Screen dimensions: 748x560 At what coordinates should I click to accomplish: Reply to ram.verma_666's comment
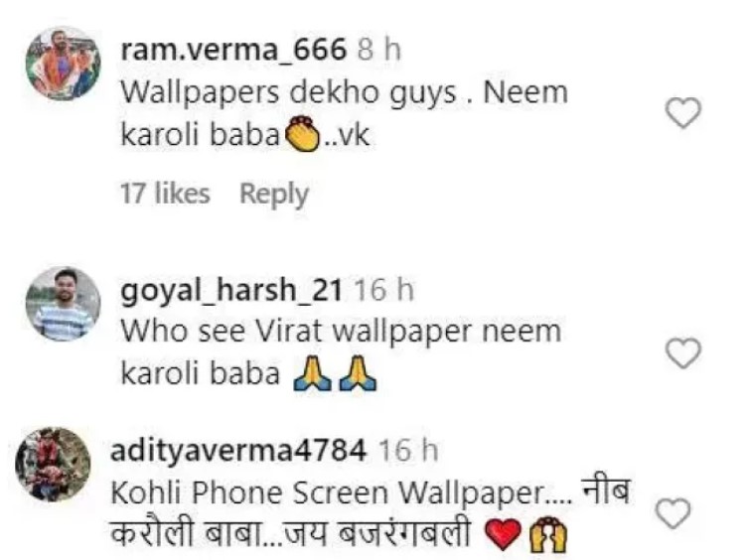274,195
